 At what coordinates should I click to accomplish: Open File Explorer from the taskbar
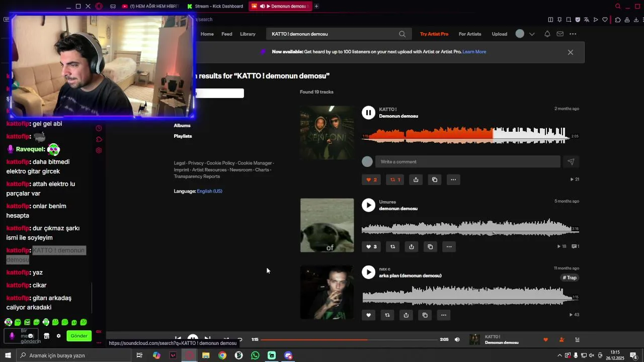click(206, 355)
